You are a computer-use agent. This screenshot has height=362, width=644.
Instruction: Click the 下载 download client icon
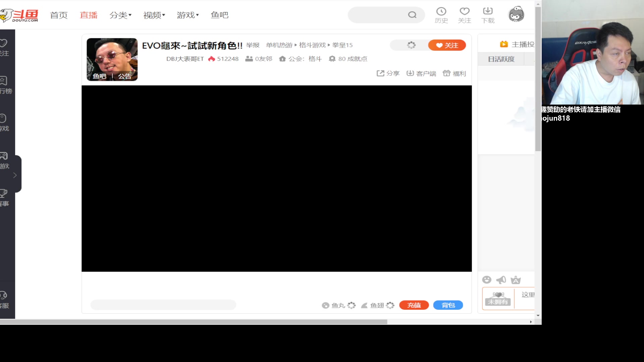(x=488, y=15)
